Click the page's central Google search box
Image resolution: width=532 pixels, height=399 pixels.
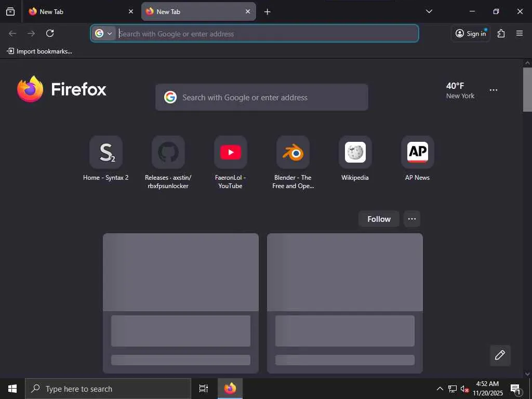coord(262,97)
